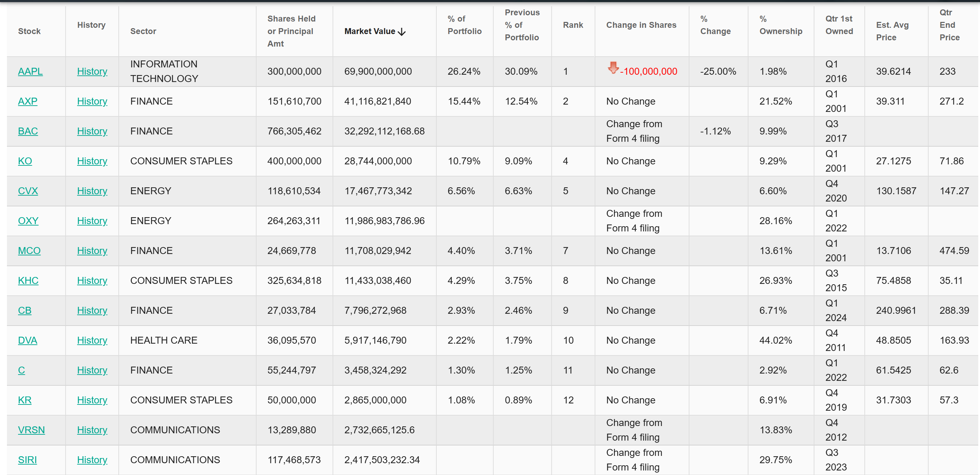The image size is (980, 475).
Task: Select market value 41,116,821,840 cell
Action: point(378,101)
